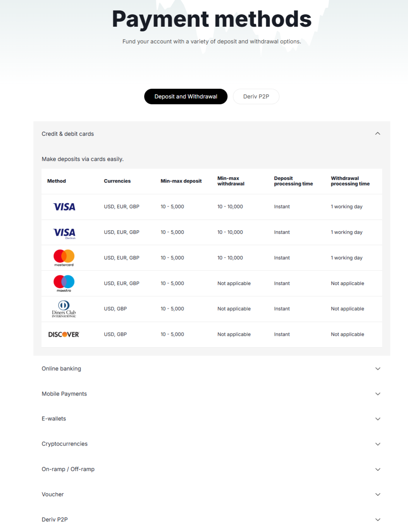The height and width of the screenshot is (532, 408).
Task: Expand the On-ramp / Off-ramp section
Action: tap(378, 470)
